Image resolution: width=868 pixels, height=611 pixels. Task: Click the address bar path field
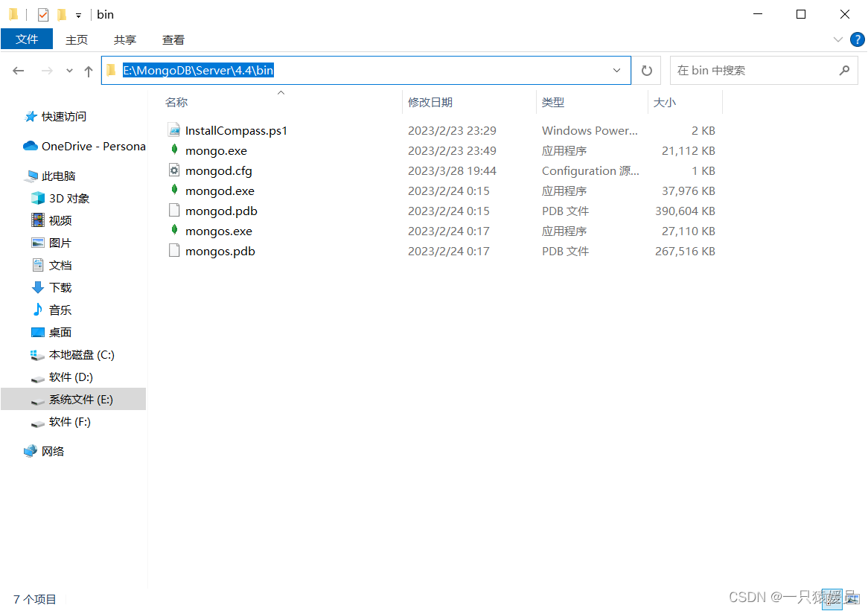(x=366, y=70)
